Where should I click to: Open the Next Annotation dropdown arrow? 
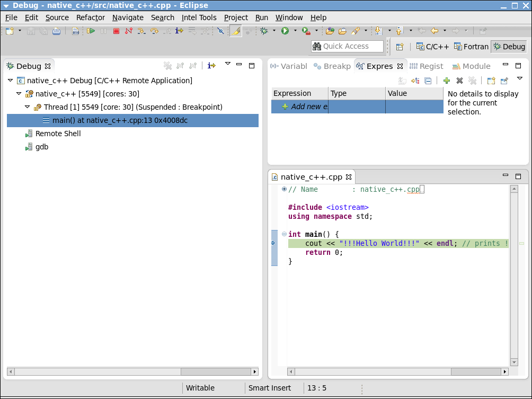click(x=389, y=31)
